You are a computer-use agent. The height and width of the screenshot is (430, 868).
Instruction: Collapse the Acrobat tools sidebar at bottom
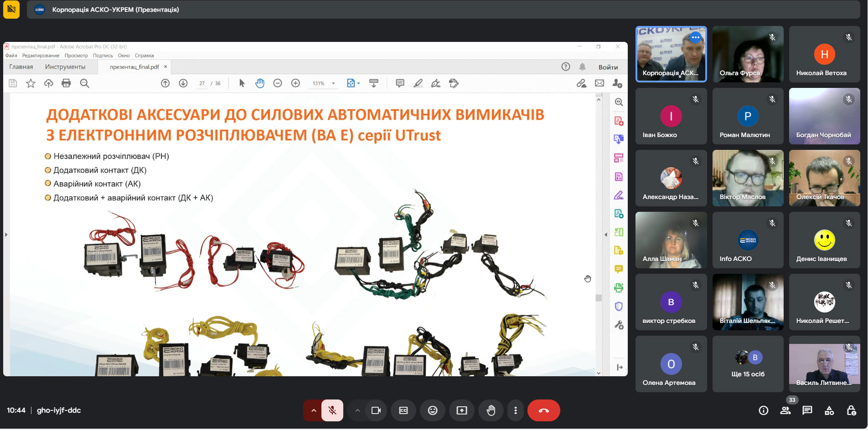click(620, 367)
